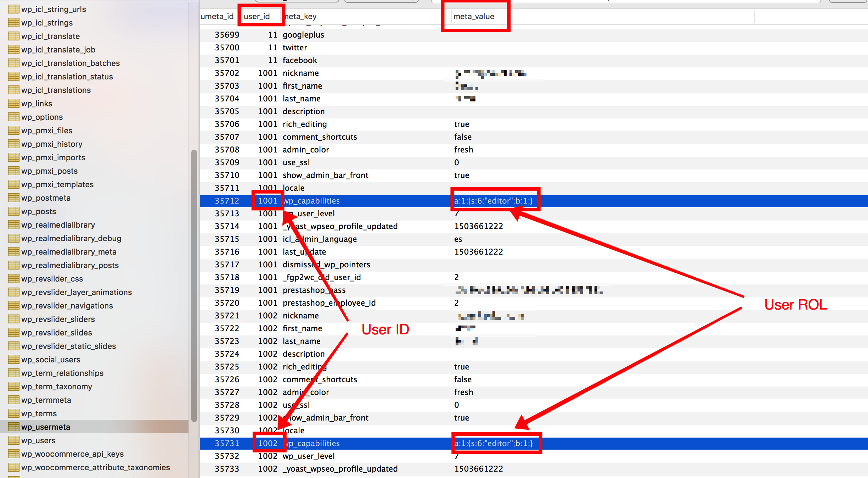Image resolution: width=868 pixels, height=478 pixels.
Task: Click the umeta_id column header
Action: point(217,16)
